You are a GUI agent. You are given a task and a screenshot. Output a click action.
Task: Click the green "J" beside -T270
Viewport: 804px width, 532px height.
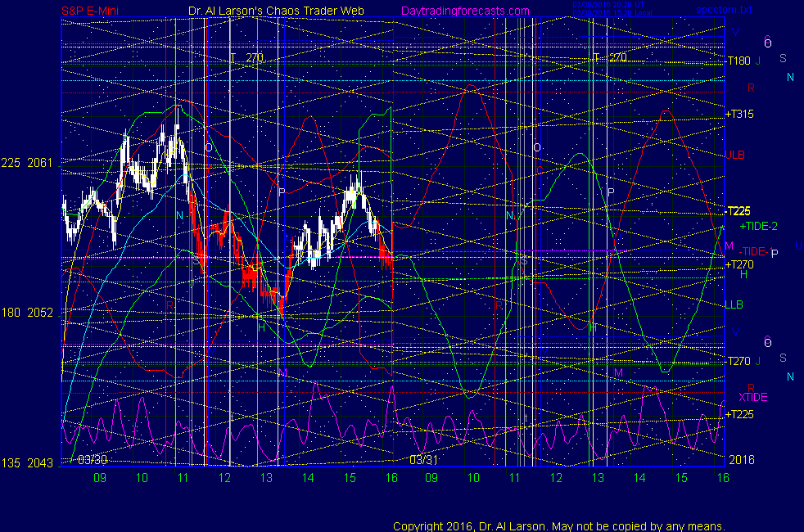pos(758,361)
